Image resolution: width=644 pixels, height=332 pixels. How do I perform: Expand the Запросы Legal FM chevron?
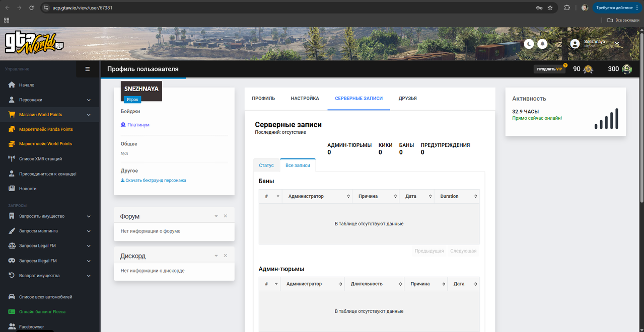89,246
